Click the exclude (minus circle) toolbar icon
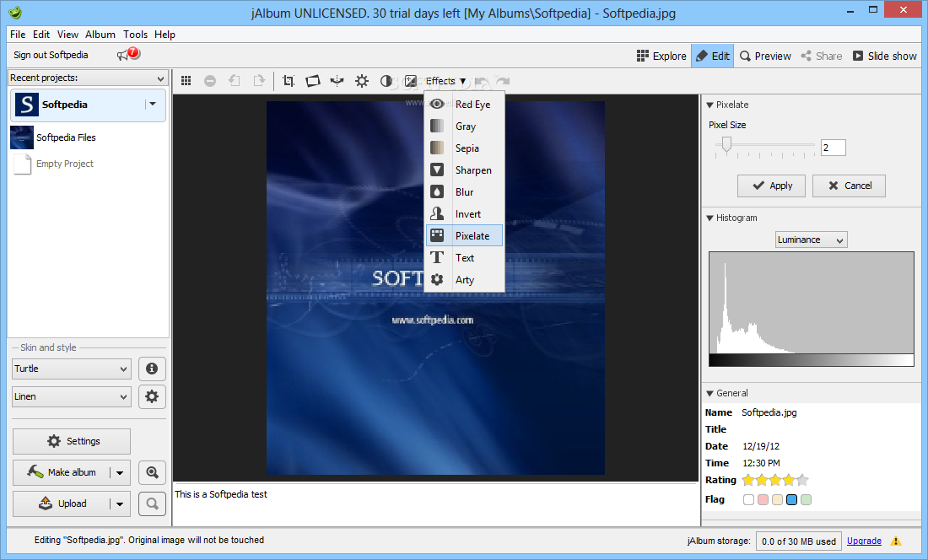This screenshot has width=928, height=560. (210, 81)
